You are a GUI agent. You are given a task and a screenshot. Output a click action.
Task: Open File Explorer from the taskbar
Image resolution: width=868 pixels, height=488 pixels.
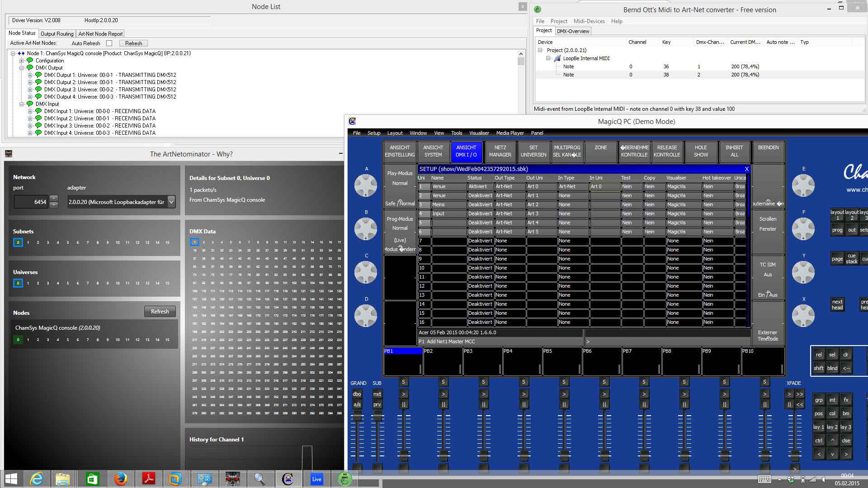click(x=63, y=479)
